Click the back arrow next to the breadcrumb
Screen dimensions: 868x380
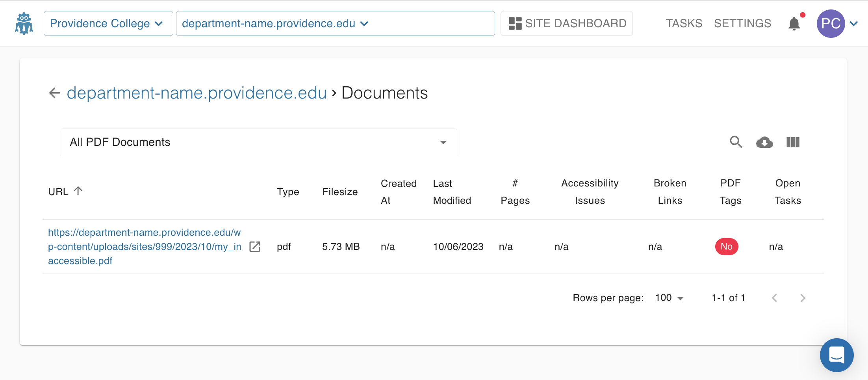click(x=54, y=93)
